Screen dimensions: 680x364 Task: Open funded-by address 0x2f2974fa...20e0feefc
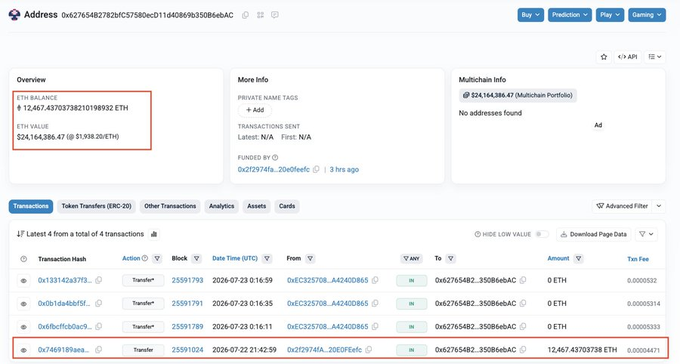pyautogui.click(x=274, y=170)
